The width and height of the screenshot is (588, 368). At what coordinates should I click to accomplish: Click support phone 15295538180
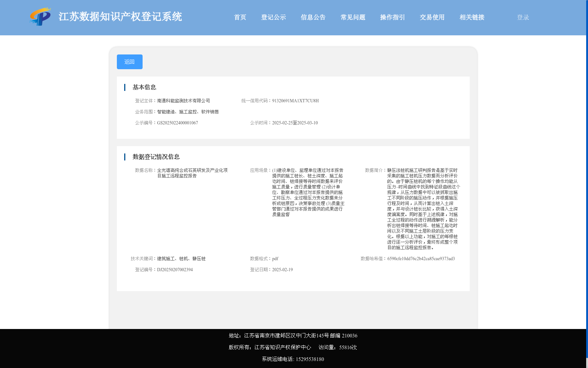(x=310, y=359)
